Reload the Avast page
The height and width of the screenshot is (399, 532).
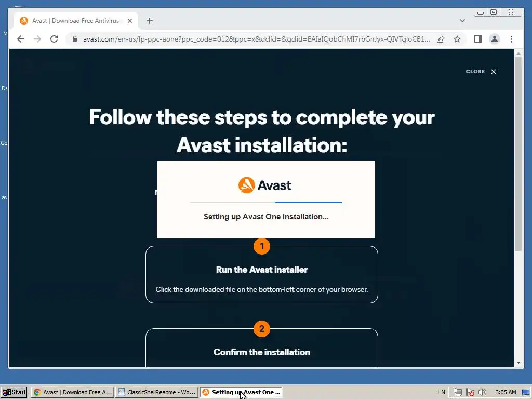click(x=54, y=39)
